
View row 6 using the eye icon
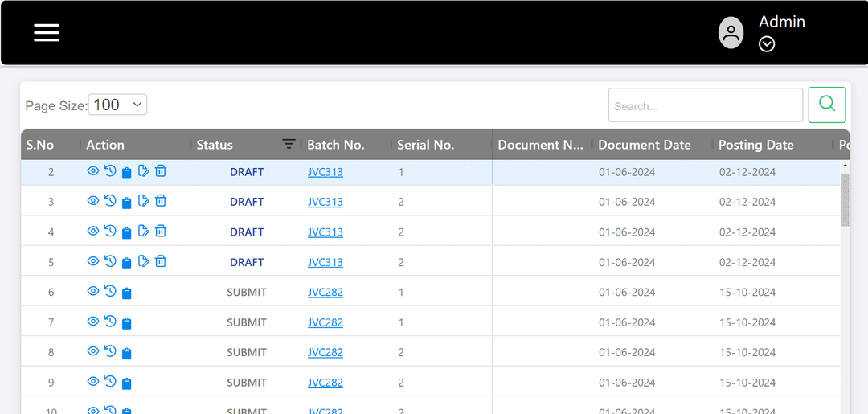[93, 291]
